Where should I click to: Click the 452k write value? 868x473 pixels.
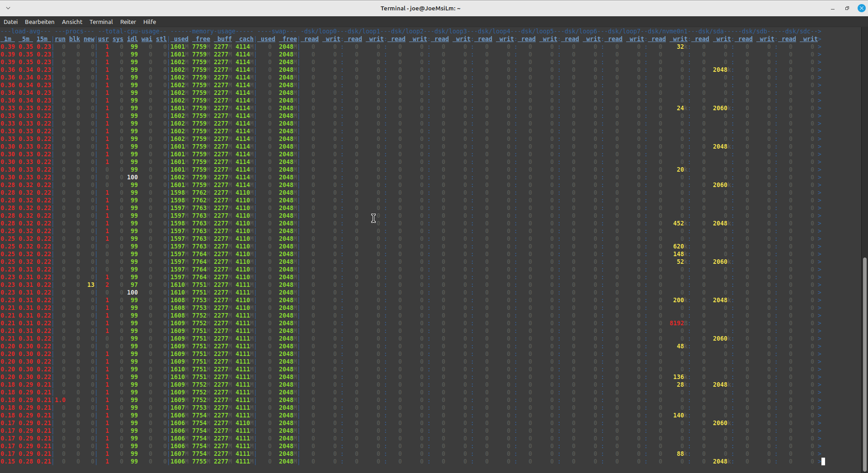pyautogui.click(x=680, y=223)
